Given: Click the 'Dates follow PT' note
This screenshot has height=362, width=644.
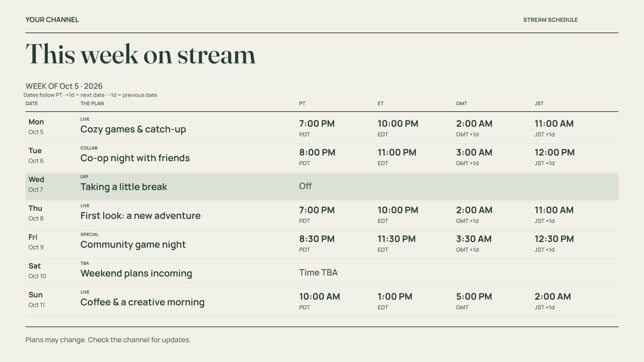Looking at the screenshot, I should point(90,95).
